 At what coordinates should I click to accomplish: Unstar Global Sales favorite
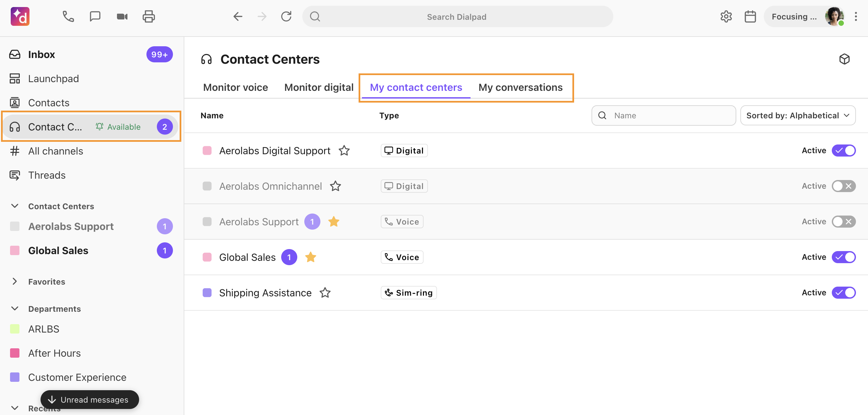[x=310, y=257]
